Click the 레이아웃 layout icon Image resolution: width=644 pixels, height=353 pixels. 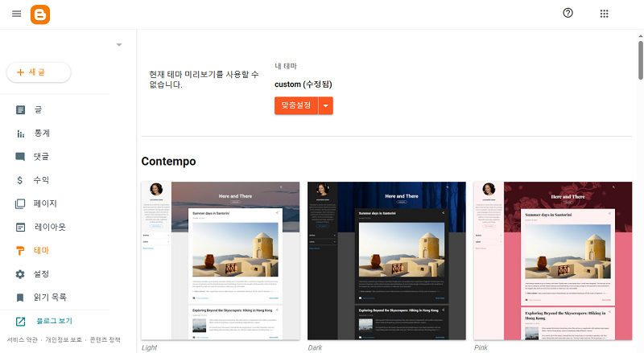pyautogui.click(x=20, y=227)
